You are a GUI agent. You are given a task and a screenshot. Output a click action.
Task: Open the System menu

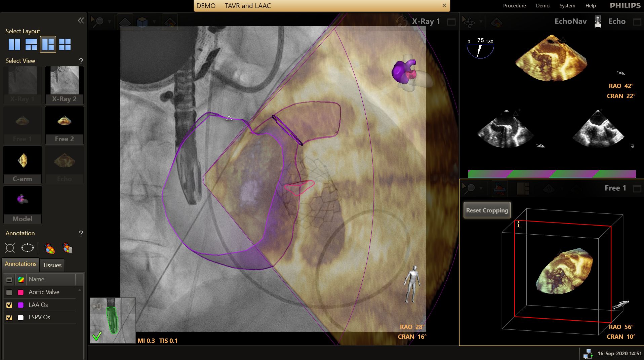point(567,6)
